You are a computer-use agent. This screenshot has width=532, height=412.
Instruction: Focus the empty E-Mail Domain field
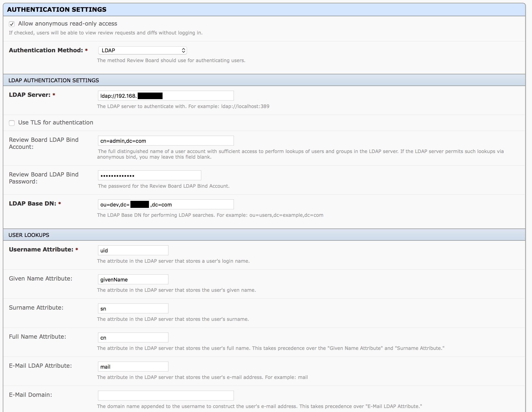tap(166, 396)
